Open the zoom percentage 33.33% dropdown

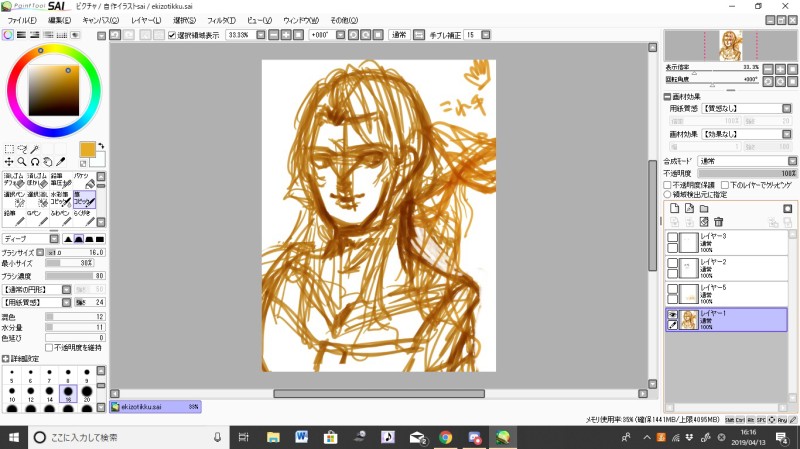coord(261,35)
